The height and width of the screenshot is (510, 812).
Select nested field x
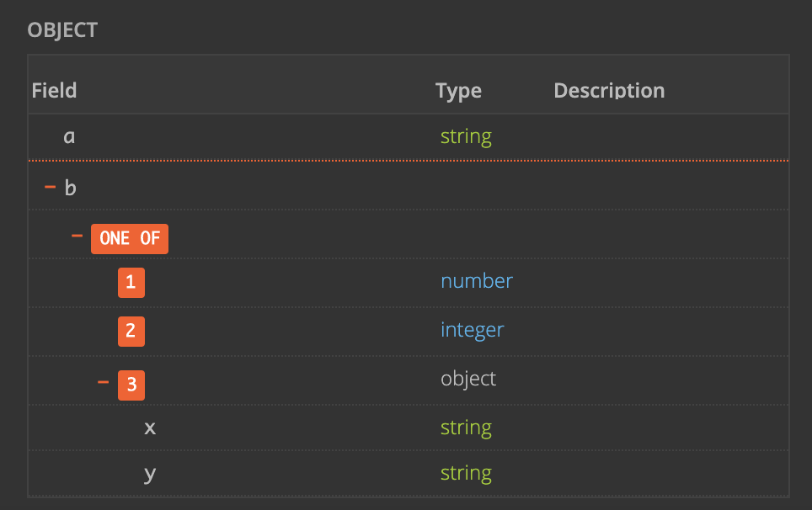click(149, 428)
